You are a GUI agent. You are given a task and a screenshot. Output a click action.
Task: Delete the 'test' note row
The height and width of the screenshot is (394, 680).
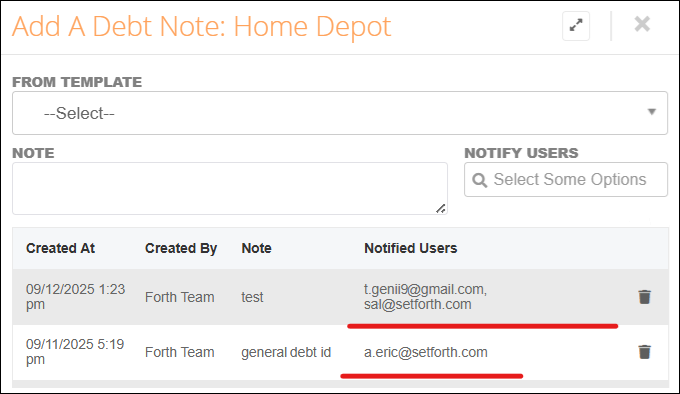(x=644, y=297)
